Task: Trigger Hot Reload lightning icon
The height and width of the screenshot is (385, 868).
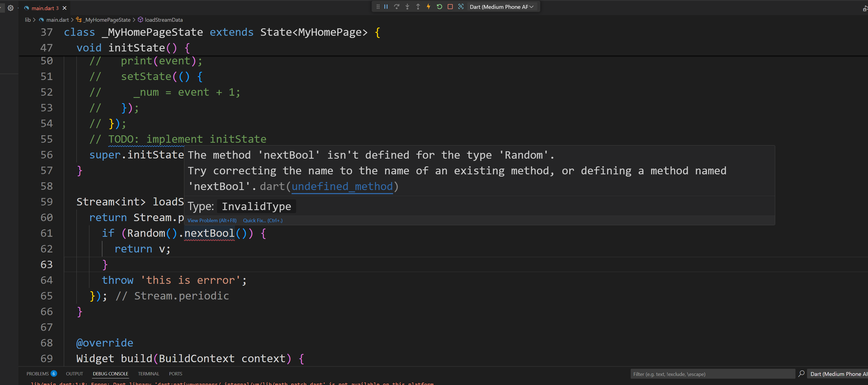Action: [x=429, y=7]
